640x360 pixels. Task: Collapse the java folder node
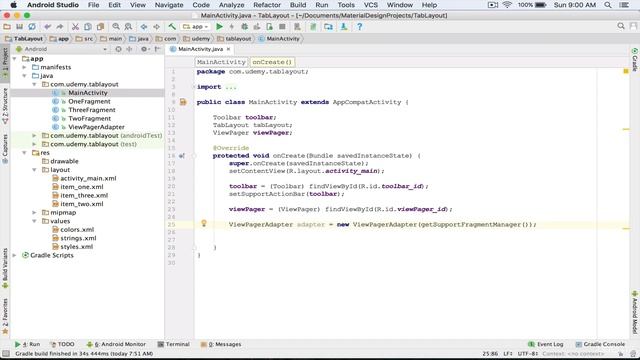point(24,76)
